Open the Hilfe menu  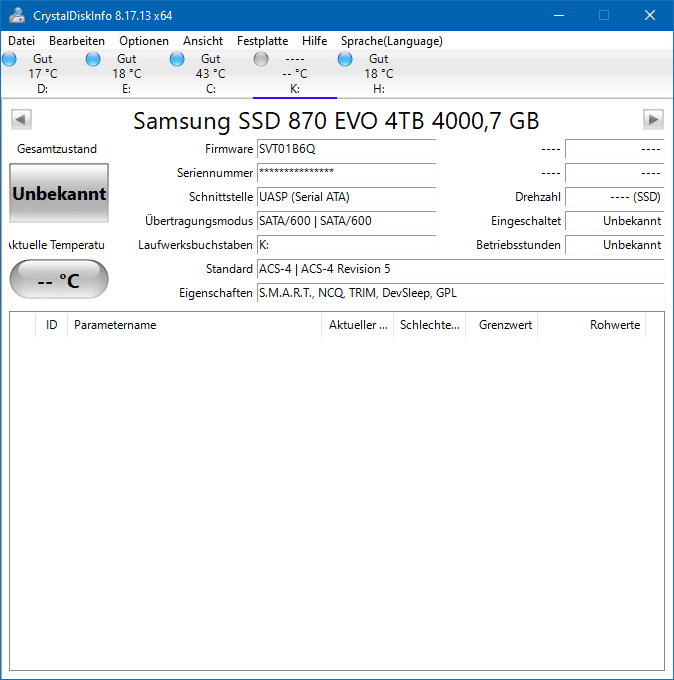point(314,41)
